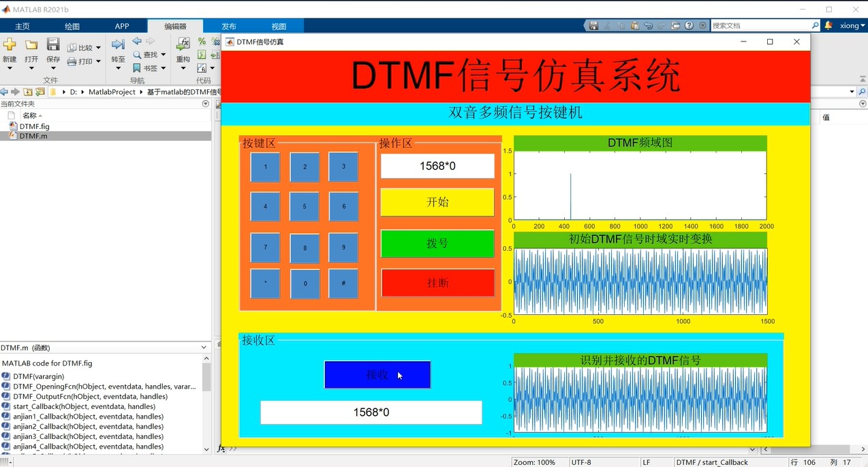Click the 新建 (New) plus icon
The width and height of the screenshot is (868, 467).
click(x=10, y=44)
